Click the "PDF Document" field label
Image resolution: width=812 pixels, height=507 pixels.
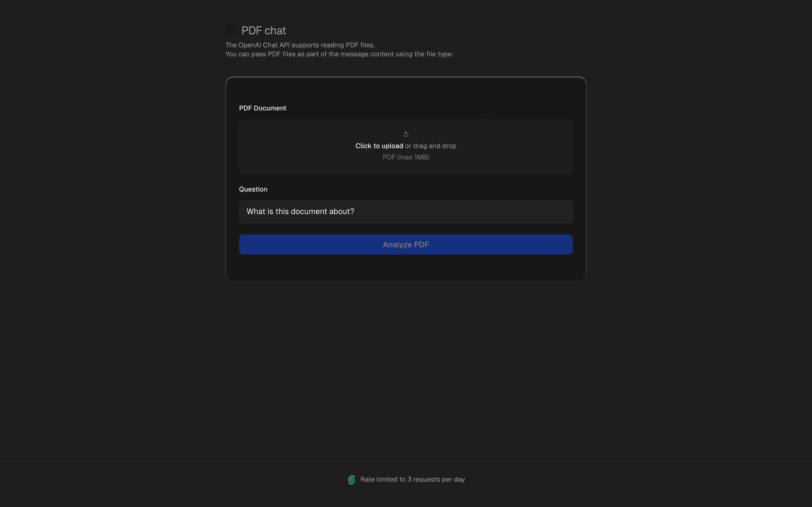coord(262,108)
